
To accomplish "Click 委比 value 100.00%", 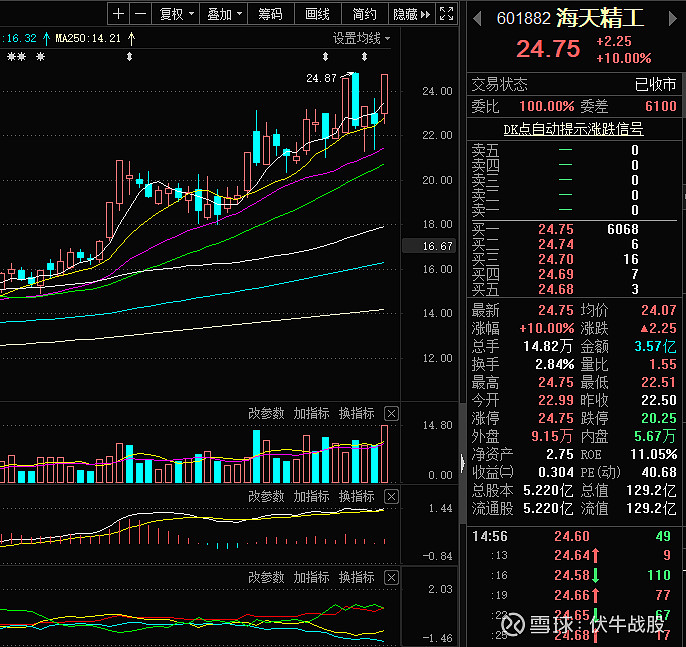I will click(546, 106).
